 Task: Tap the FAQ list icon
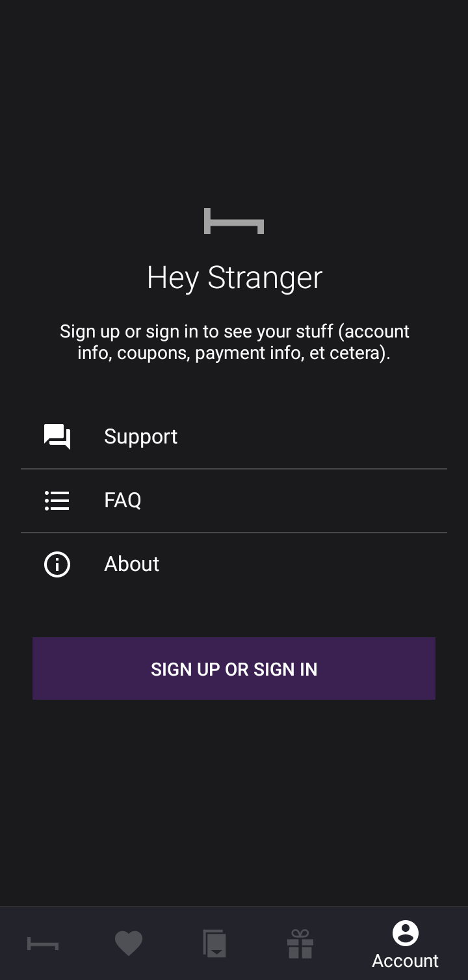pos(57,501)
